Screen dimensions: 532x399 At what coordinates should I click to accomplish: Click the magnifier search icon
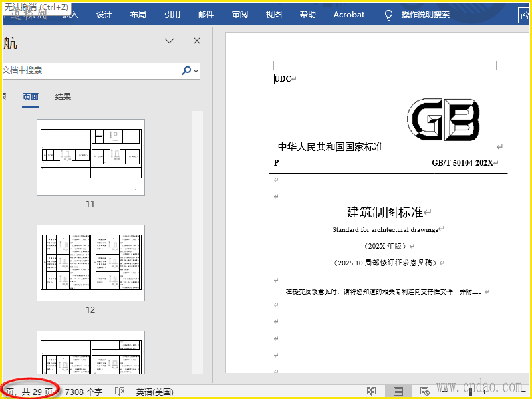click(186, 70)
